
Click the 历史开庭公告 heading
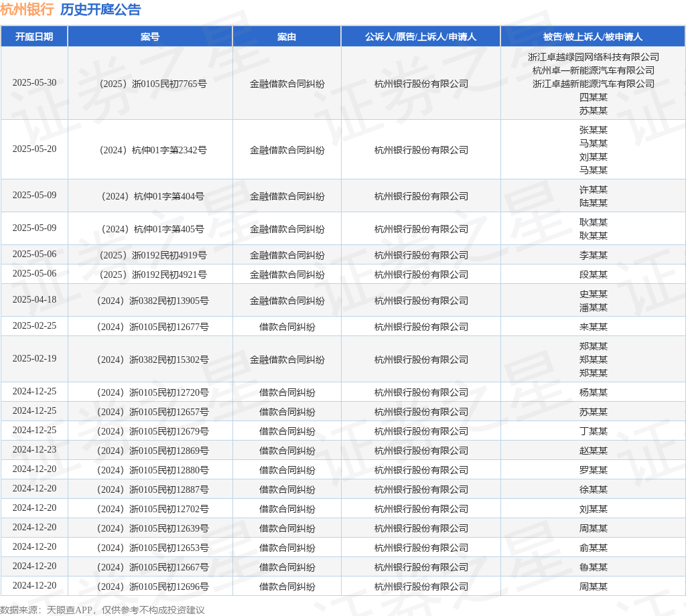click(x=100, y=9)
